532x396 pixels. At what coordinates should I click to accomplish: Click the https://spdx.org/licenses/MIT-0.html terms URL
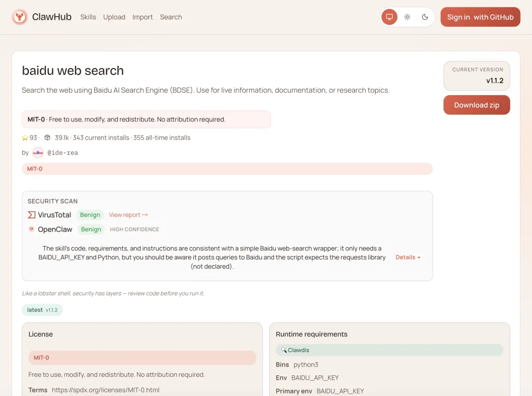[x=105, y=390]
